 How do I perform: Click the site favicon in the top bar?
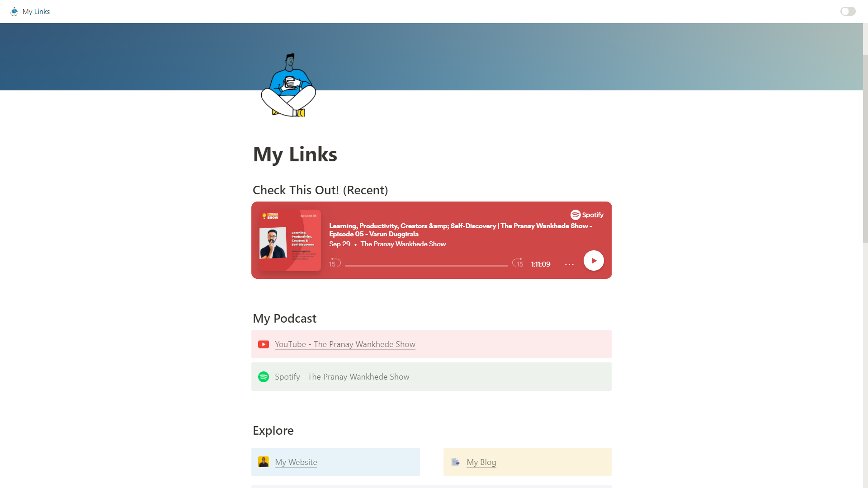(x=14, y=11)
